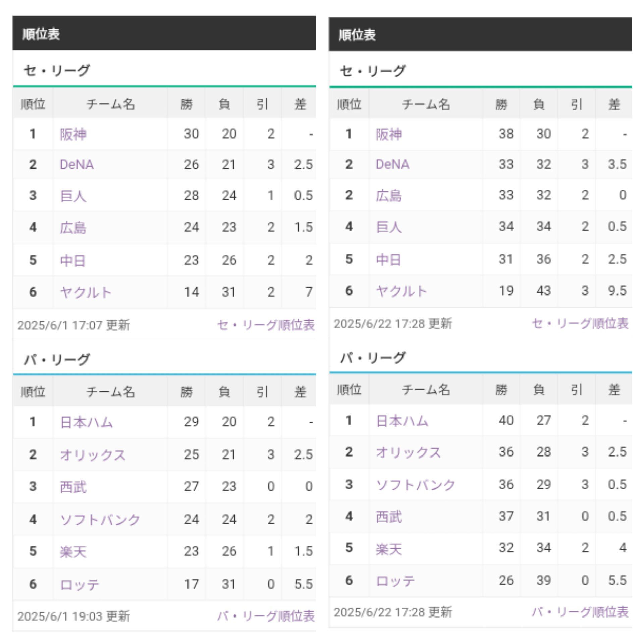The height and width of the screenshot is (644, 644).
Task: Open 日本ハム link with 40 wins
Action: [x=402, y=421]
